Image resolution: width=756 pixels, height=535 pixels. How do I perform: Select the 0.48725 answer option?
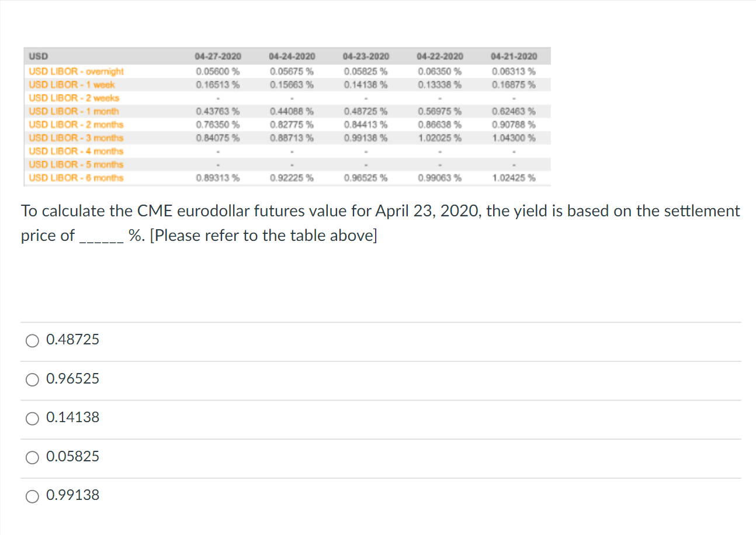(x=33, y=340)
